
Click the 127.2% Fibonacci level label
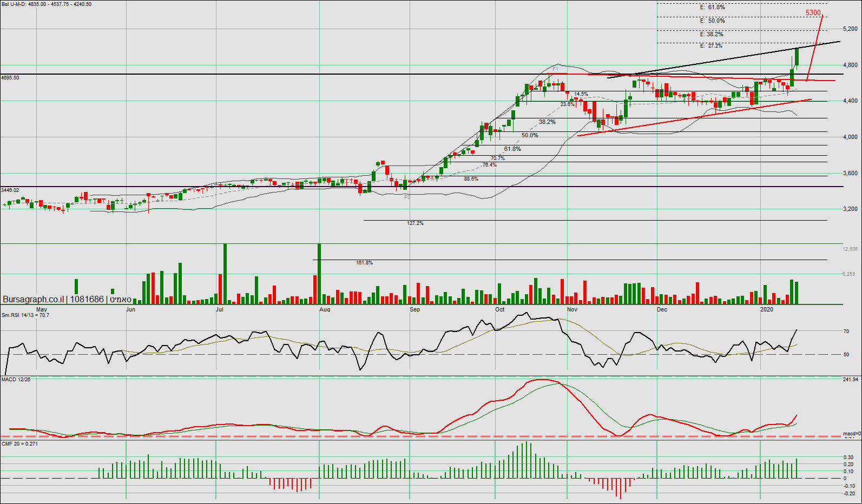pos(415,223)
